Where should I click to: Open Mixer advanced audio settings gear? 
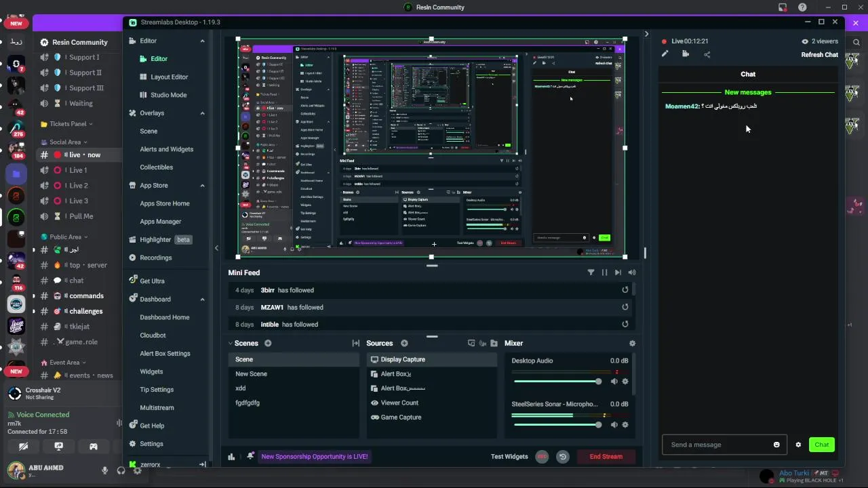pyautogui.click(x=632, y=344)
